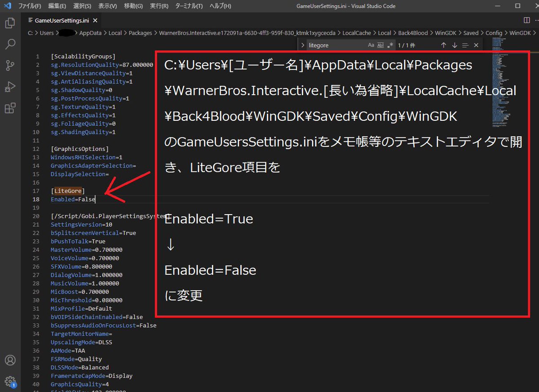
Task: Click the VS Code logo in title bar
Action: 7,6
